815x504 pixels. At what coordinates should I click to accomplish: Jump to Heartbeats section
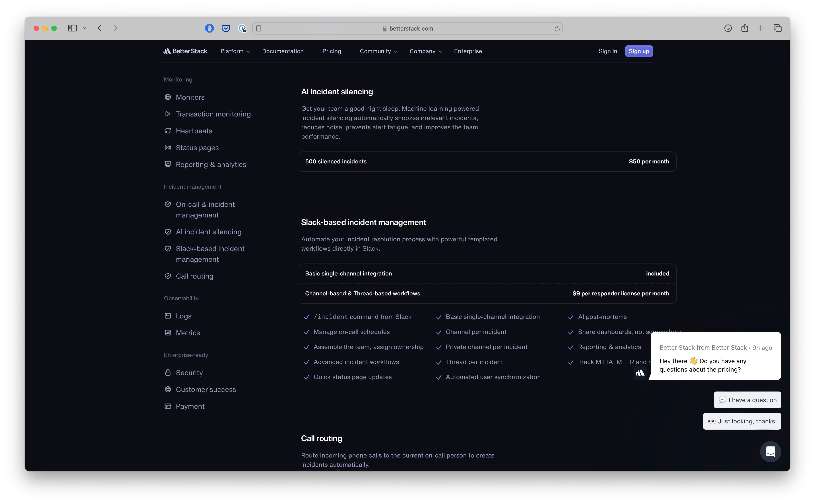(x=194, y=131)
